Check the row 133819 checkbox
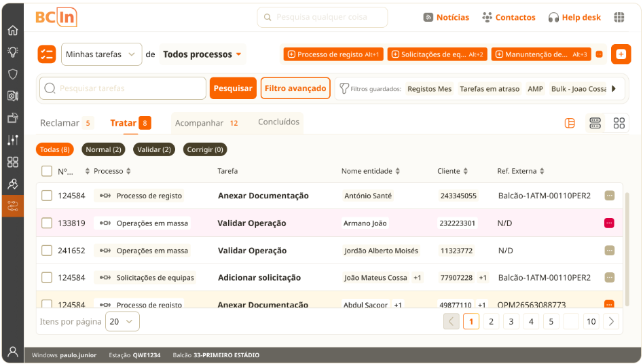Image resolution: width=643 pixels, height=364 pixels. pyautogui.click(x=47, y=223)
